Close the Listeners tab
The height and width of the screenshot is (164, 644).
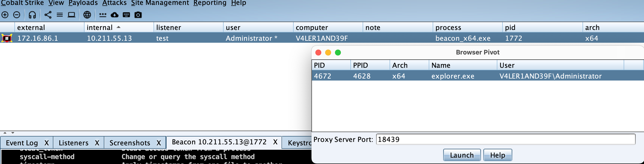97,143
